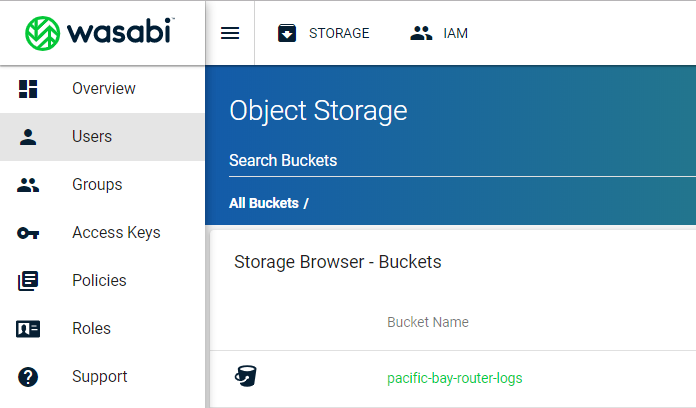The width and height of the screenshot is (696, 408).
Task: Open the STORAGE tab
Action: 338,33
